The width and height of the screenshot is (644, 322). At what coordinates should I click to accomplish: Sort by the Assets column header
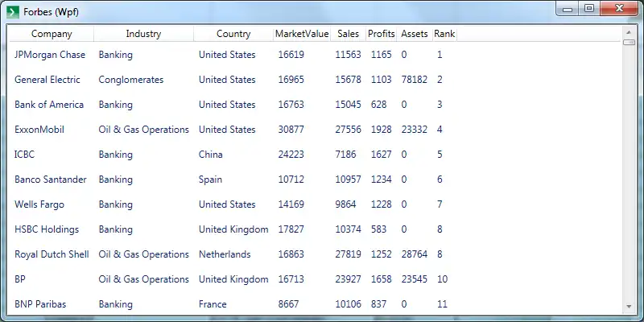click(415, 34)
